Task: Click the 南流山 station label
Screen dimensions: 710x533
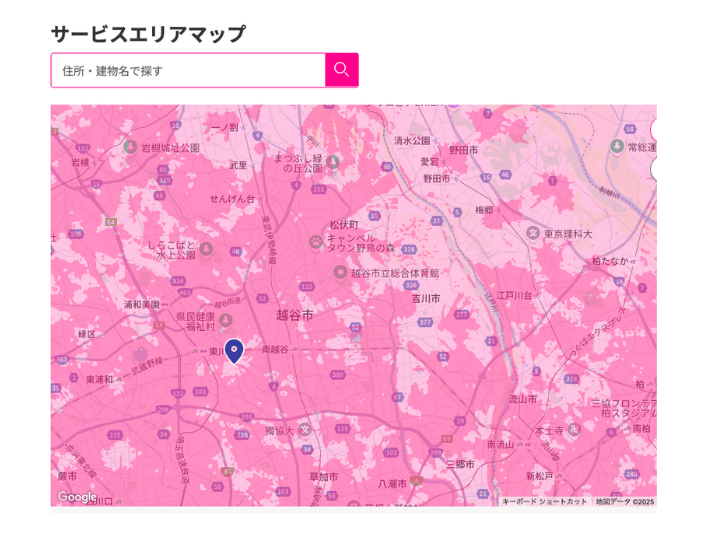Action: point(501,445)
